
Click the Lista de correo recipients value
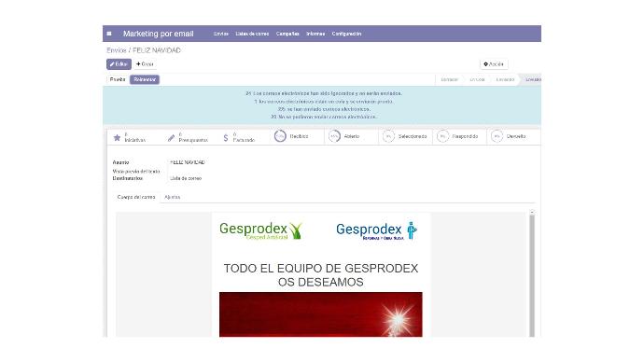point(186,178)
